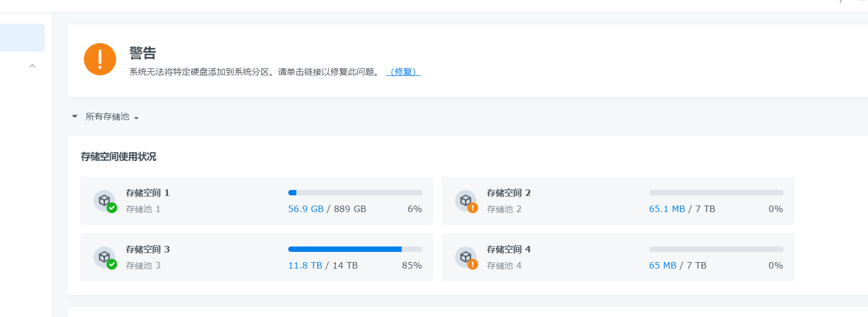This screenshot has height=317, width=868.
Task: Click the orange warning exclamation icon
Action: (100, 59)
